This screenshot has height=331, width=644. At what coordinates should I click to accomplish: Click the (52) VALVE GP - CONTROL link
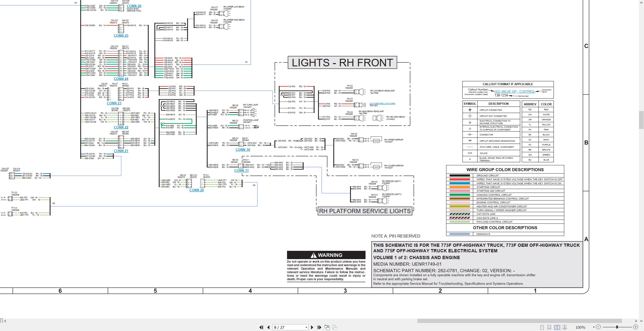[515, 91]
